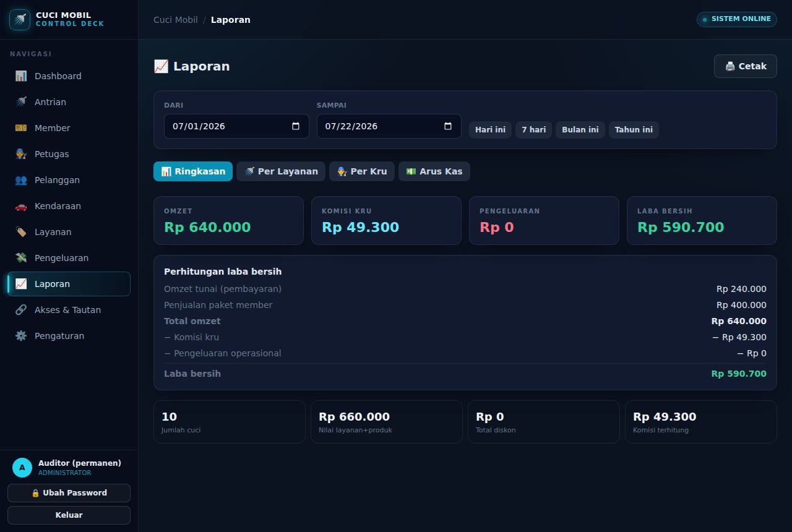
Task: Click the 'Rp 400.000' value
Action: point(741,305)
